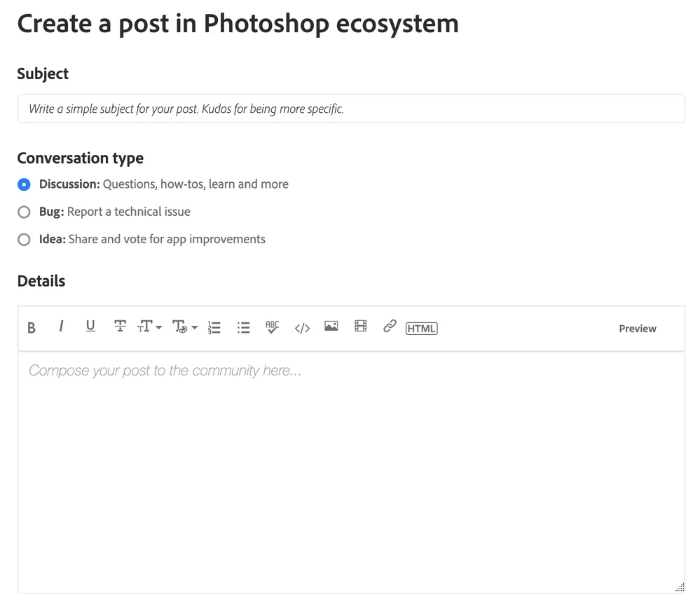Insert a hyperlink
Image resolution: width=700 pixels, height=611 pixels.
pos(390,327)
